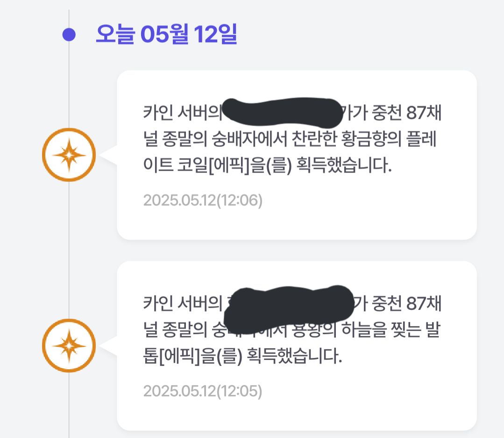Click the blacked-out character name in the 12:06 card
Screen dimensions: 504x438
282,112
